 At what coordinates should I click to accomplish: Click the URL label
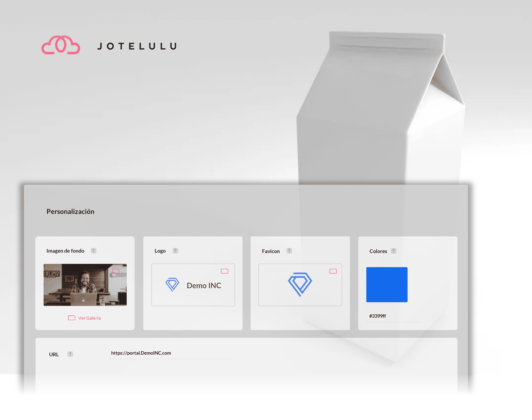tap(54, 354)
